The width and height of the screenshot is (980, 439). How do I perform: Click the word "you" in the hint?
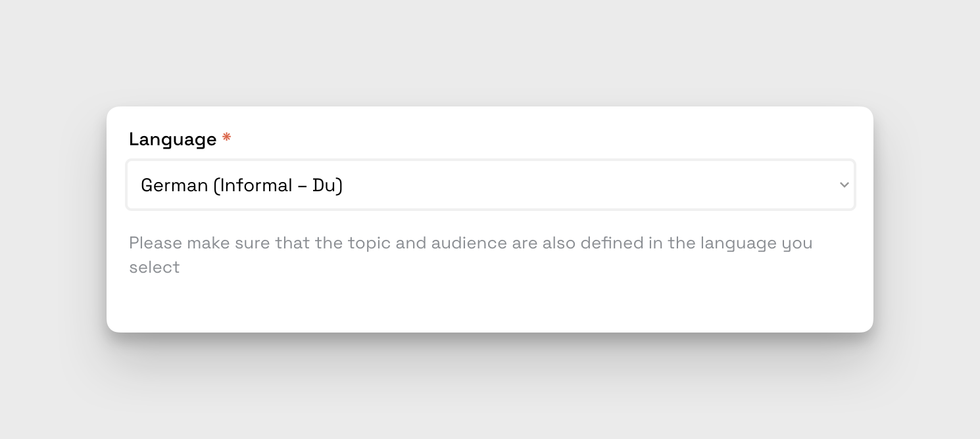point(797,244)
